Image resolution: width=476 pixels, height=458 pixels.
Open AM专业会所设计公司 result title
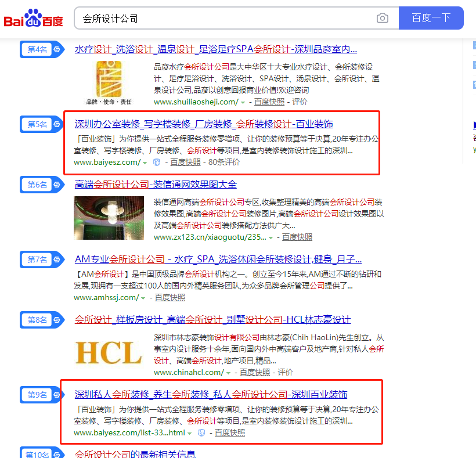click(x=218, y=259)
